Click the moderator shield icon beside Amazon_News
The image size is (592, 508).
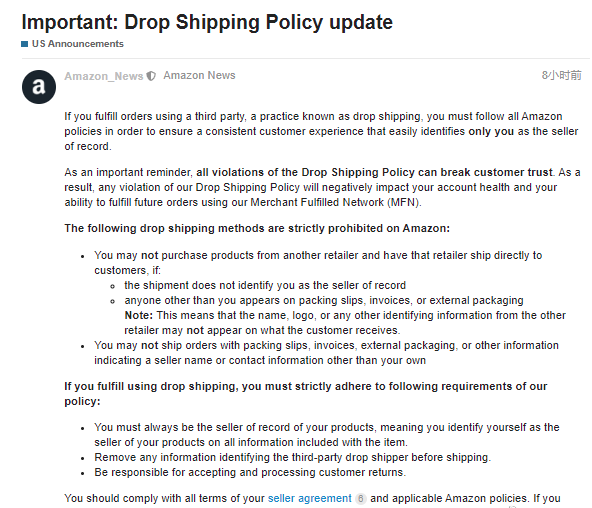(151, 76)
